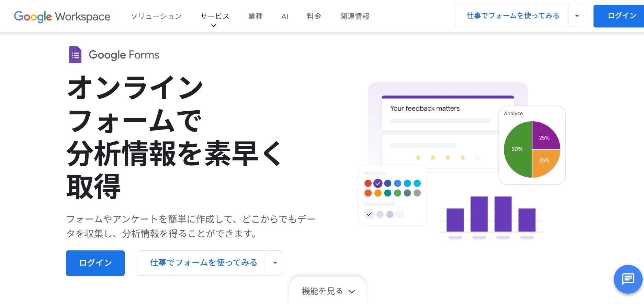Viewport: 644px width, 304px height.
Task: Expand header dropdown arrow beside 仕事でフォームを使ってみる
Action: (x=577, y=16)
